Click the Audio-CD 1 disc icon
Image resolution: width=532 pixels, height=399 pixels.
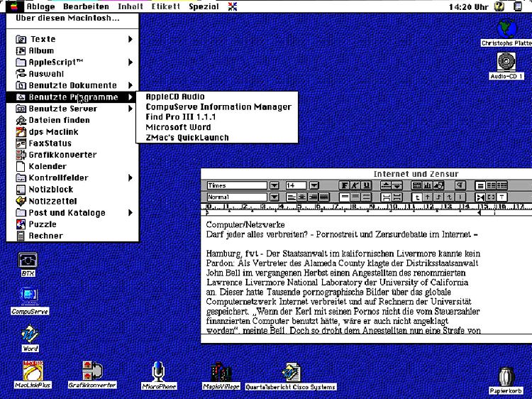tap(506, 62)
